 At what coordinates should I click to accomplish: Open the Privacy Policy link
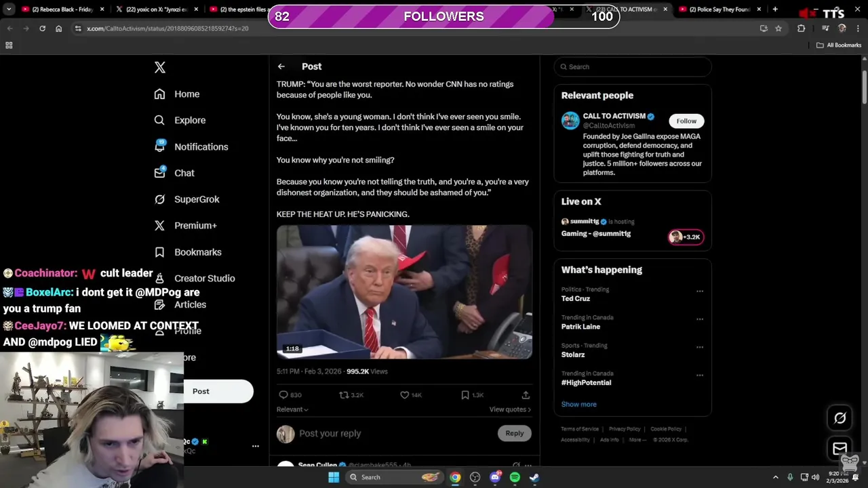tap(625, 429)
